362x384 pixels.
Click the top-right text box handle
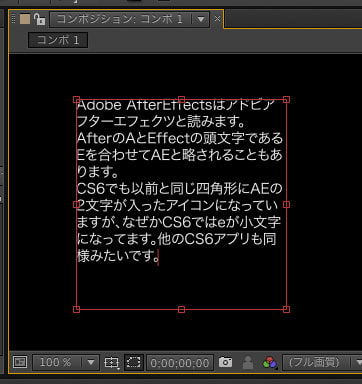point(286,99)
